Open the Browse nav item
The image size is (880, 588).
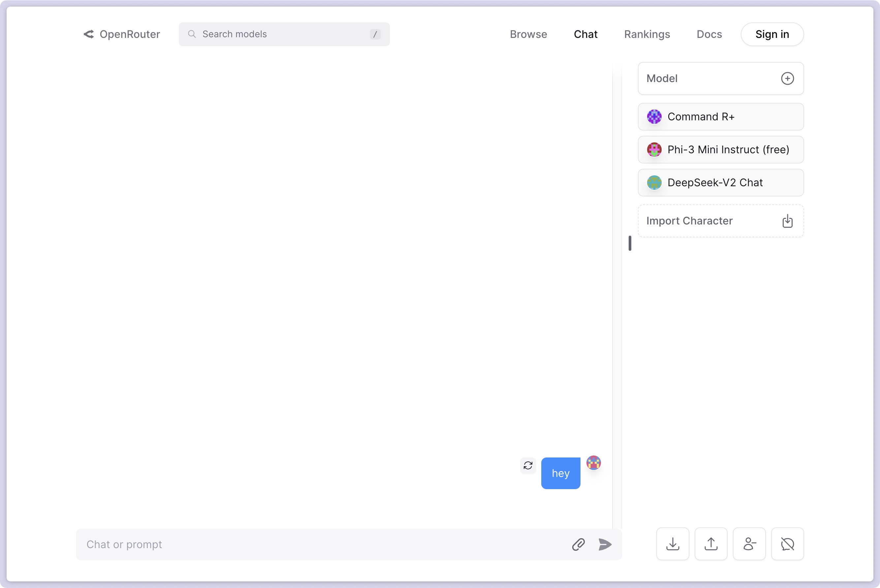coord(528,34)
